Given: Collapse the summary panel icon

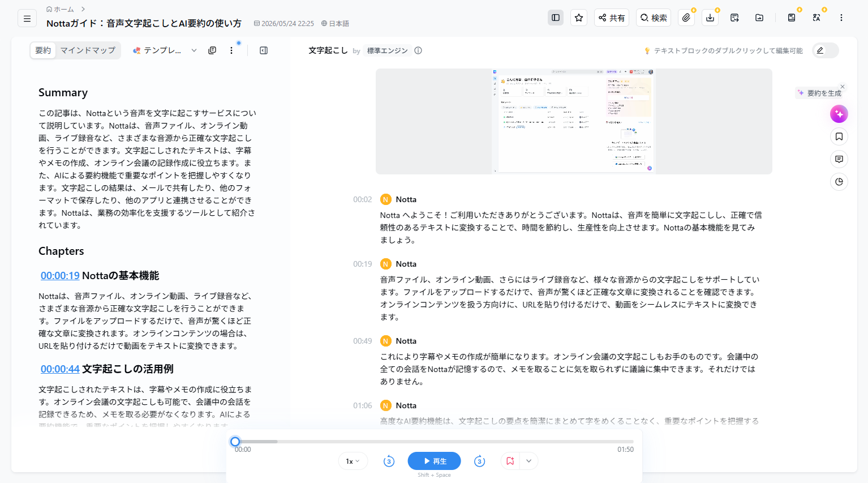Looking at the screenshot, I should [x=264, y=50].
